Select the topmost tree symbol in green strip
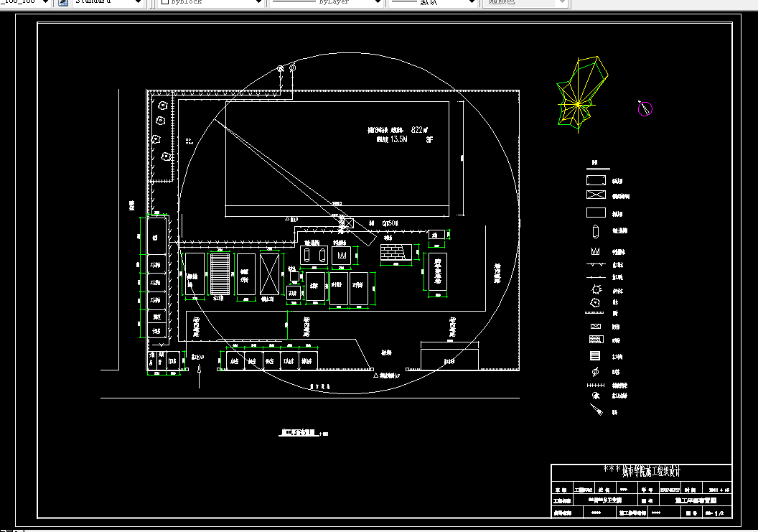Image resolution: width=758 pixels, height=532 pixels. pyautogui.click(x=162, y=105)
